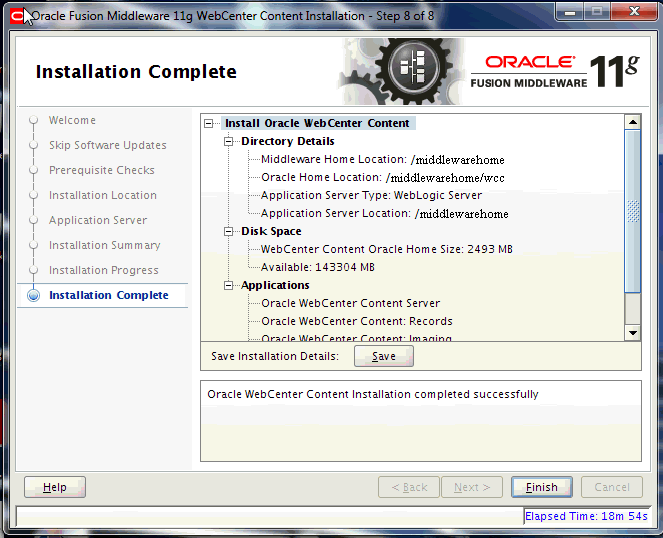
Task: Select the Applications label
Action: (275, 285)
